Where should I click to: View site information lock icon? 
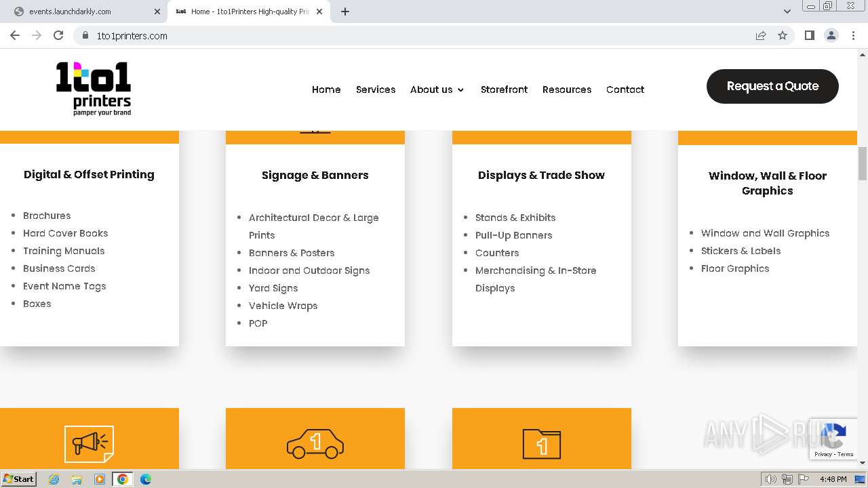[85, 35]
